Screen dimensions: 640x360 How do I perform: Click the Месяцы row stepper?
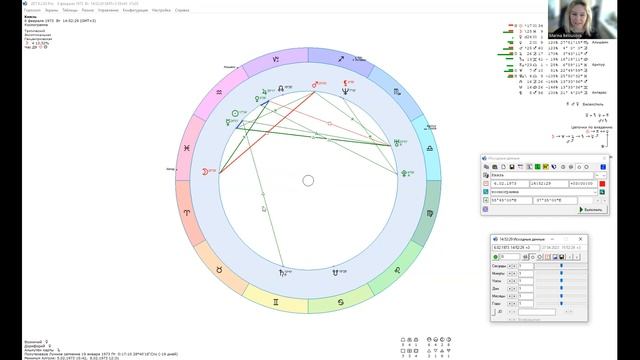click(512, 296)
